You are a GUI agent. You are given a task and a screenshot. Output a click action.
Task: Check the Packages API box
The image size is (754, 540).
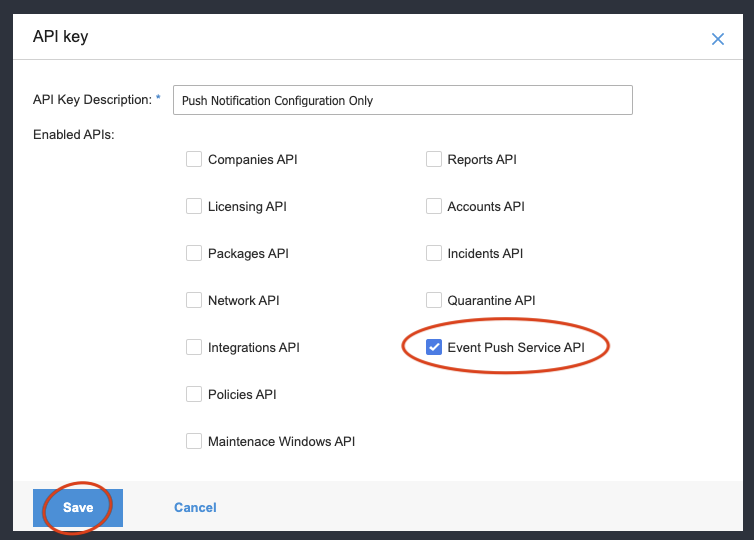click(x=194, y=253)
